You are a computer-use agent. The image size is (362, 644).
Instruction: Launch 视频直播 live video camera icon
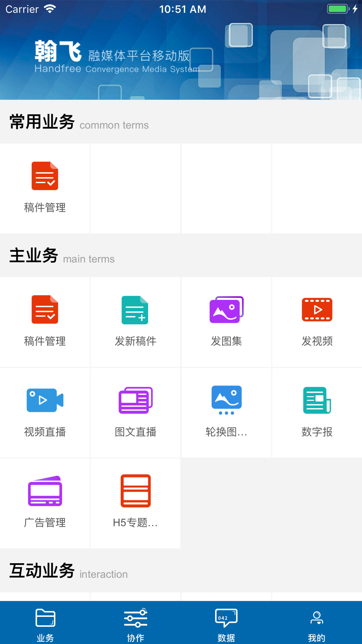pos(45,400)
